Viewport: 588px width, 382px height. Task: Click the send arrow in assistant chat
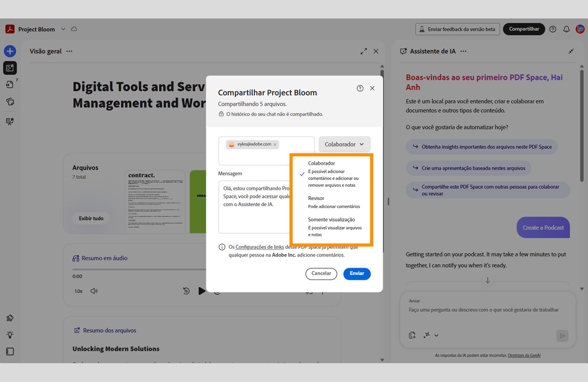pos(562,336)
